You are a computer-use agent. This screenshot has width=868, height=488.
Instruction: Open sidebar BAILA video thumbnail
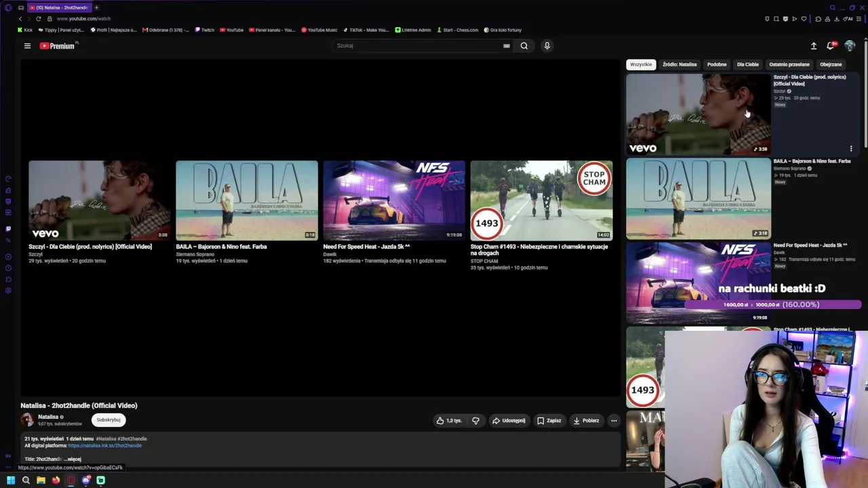(698, 199)
